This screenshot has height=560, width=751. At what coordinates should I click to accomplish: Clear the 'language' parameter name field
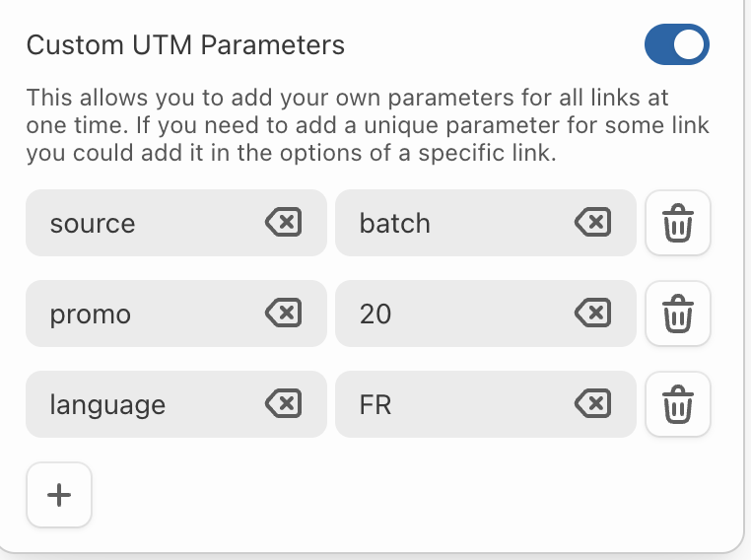tap(283, 404)
